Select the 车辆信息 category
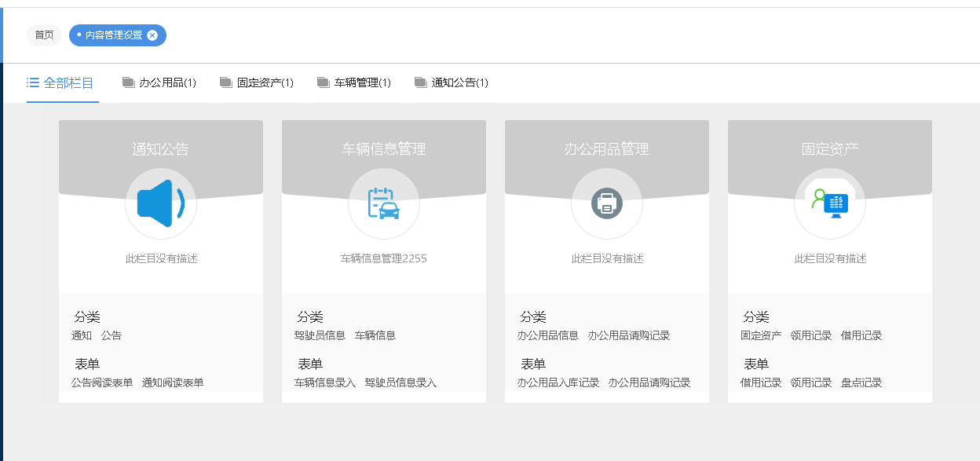This screenshot has width=980, height=461. pyautogui.click(x=375, y=335)
